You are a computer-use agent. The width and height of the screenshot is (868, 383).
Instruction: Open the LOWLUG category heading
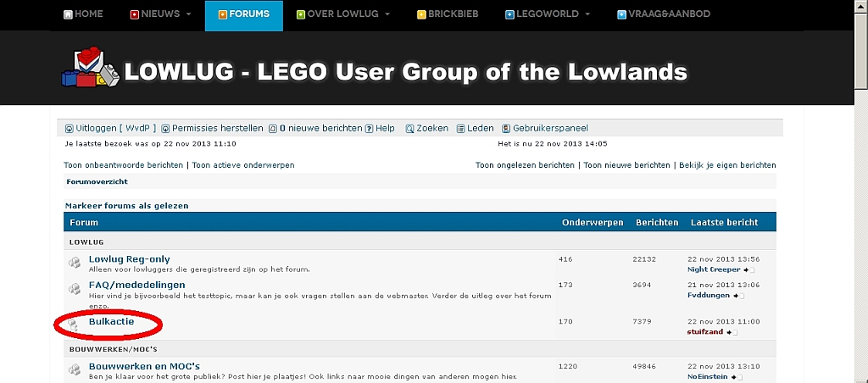pos(86,241)
